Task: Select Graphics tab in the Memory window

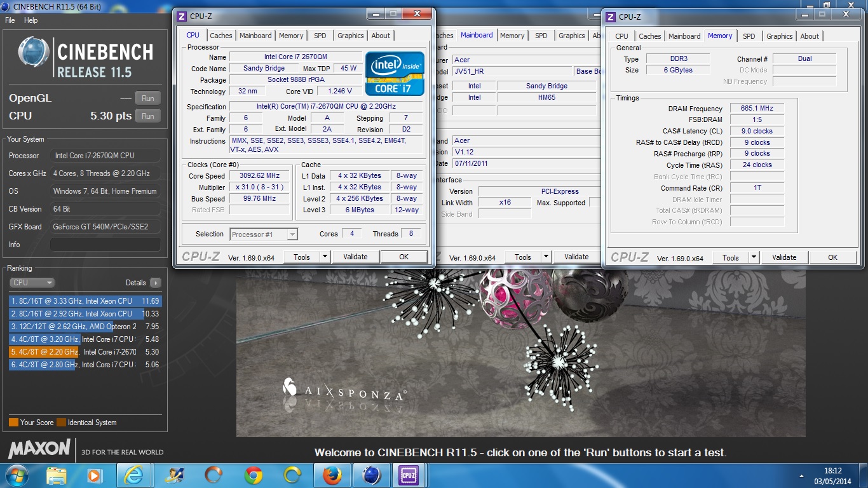Action: (780, 36)
